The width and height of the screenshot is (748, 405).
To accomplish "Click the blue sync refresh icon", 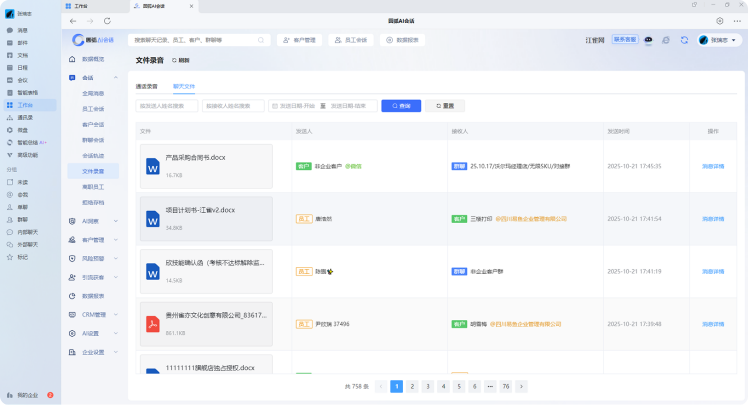I will pos(684,40).
